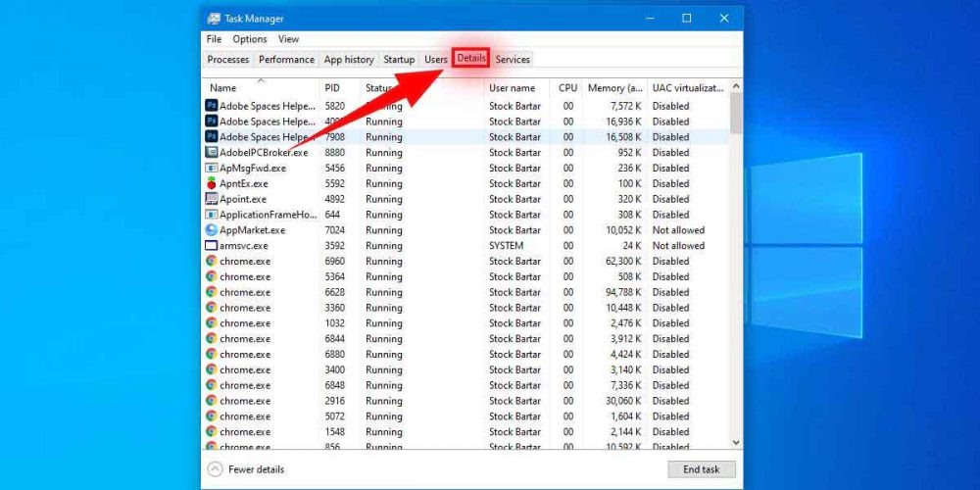Sort by Memory column header

(614, 88)
